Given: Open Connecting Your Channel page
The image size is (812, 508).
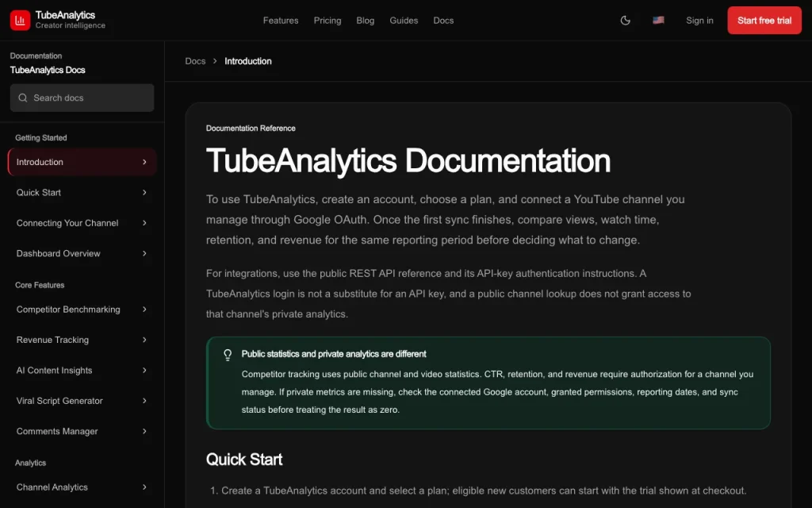Looking at the screenshot, I should [82, 223].
